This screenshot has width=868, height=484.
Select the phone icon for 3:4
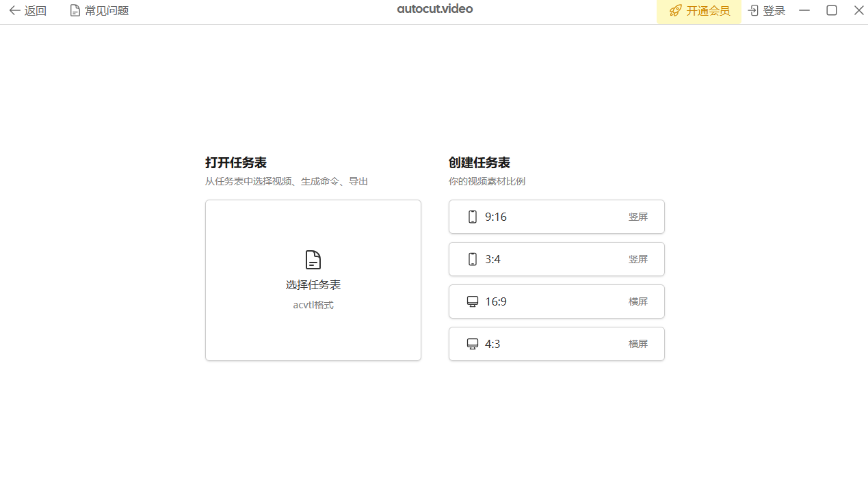click(472, 259)
